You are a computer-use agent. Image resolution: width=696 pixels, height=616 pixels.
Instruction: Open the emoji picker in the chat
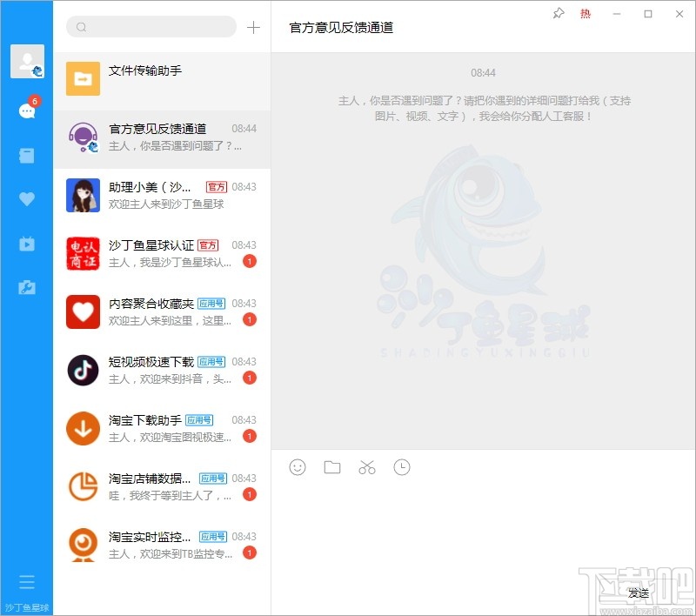click(298, 467)
